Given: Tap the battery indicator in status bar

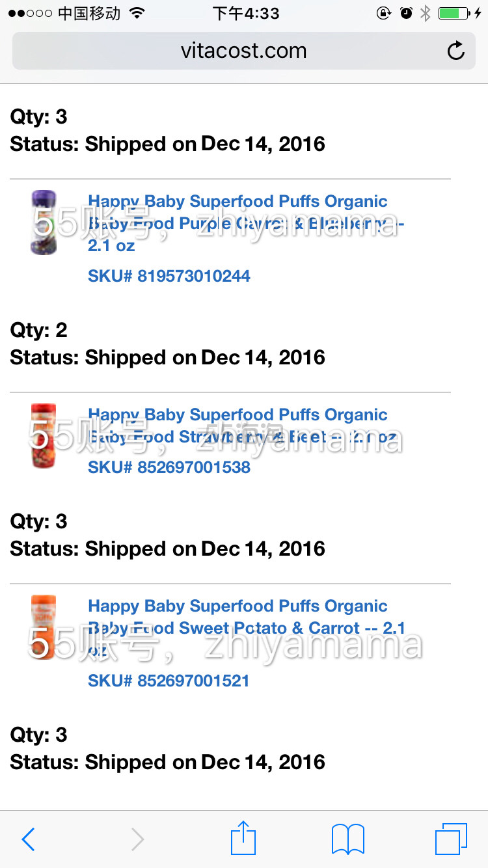Looking at the screenshot, I should pos(454,13).
